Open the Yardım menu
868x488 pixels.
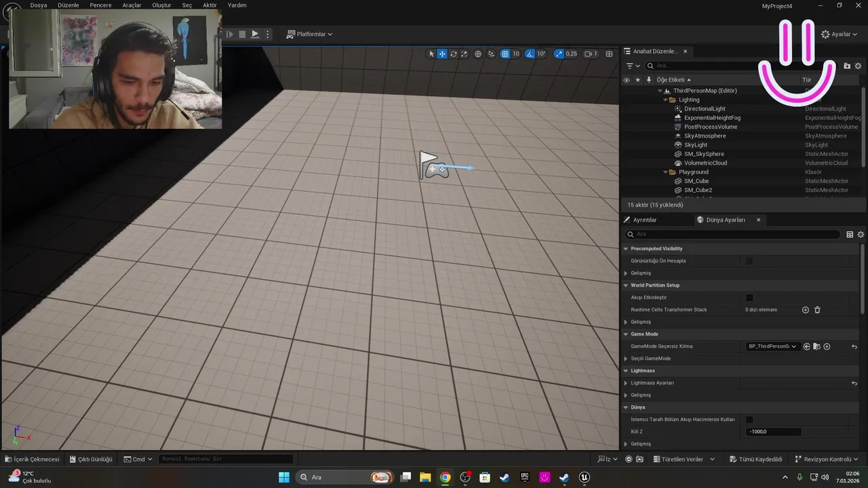tap(237, 5)
